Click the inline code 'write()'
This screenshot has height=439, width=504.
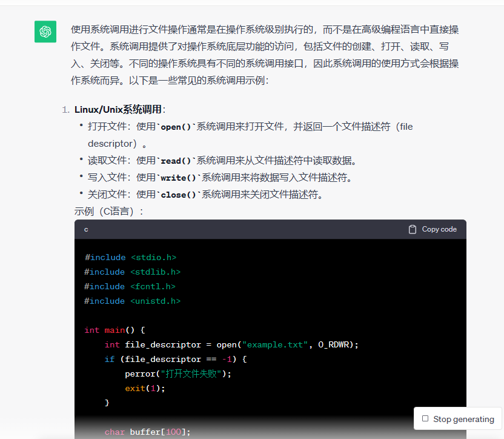[178, 178]
